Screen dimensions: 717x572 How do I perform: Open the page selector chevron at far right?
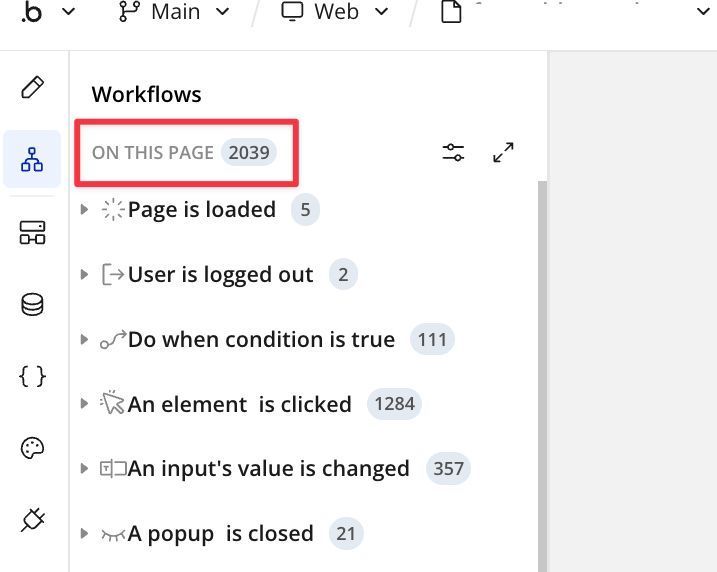(x=703, y=11)
